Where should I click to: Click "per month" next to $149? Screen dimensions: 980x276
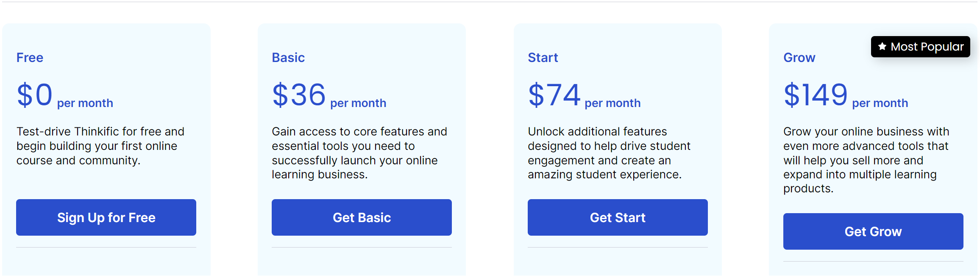tap(880, 103)
